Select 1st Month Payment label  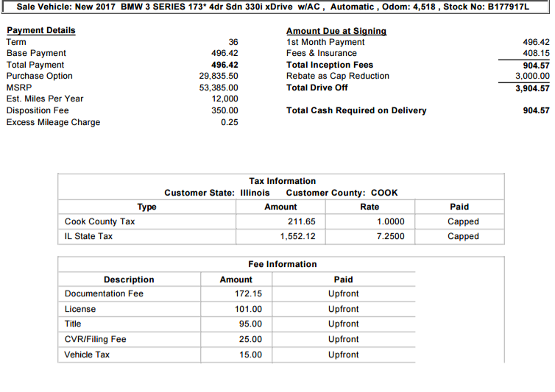(x=325, y=42)
